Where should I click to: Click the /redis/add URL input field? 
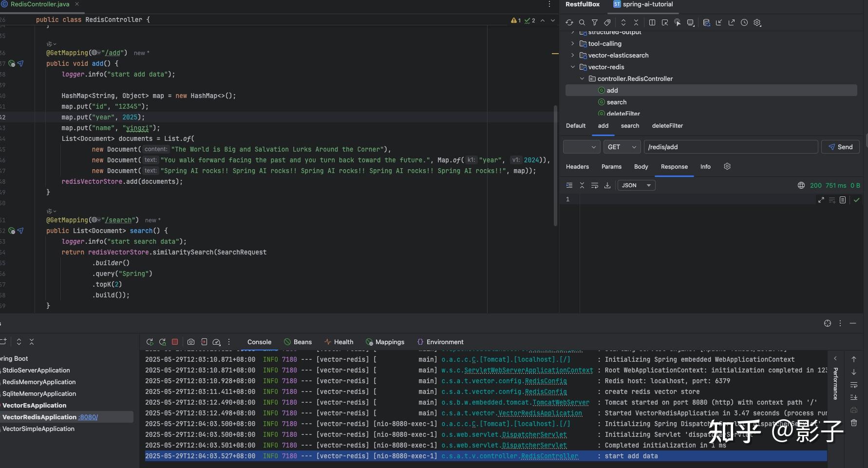pos(730,147)
